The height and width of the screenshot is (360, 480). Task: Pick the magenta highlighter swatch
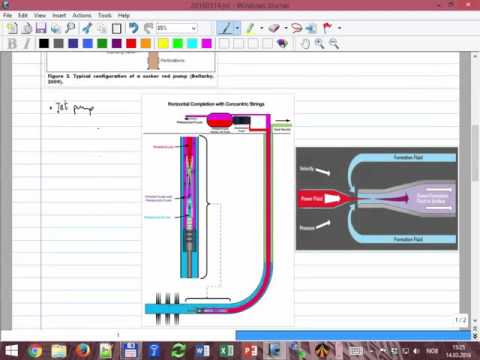207,43
